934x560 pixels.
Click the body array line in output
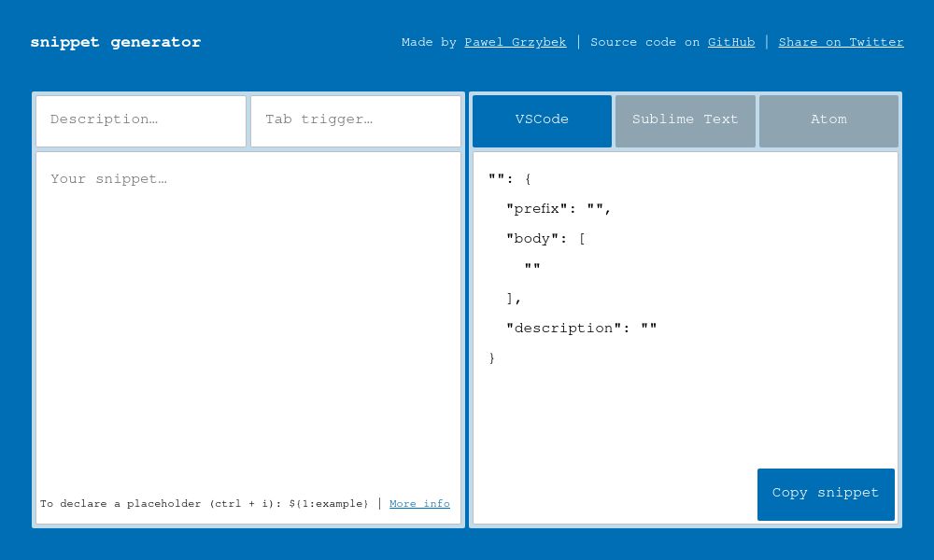pyautogui.click(x=545, y=238)
